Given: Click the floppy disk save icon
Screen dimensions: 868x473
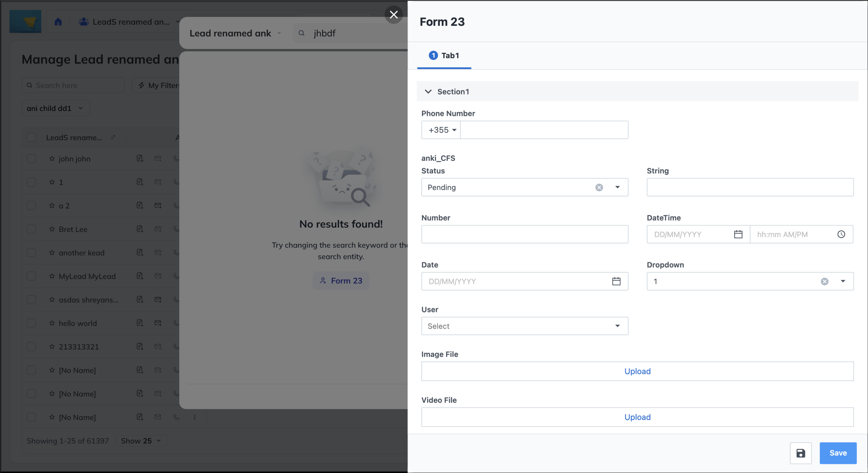Looking at the screenshot, I should coord(801,453).
